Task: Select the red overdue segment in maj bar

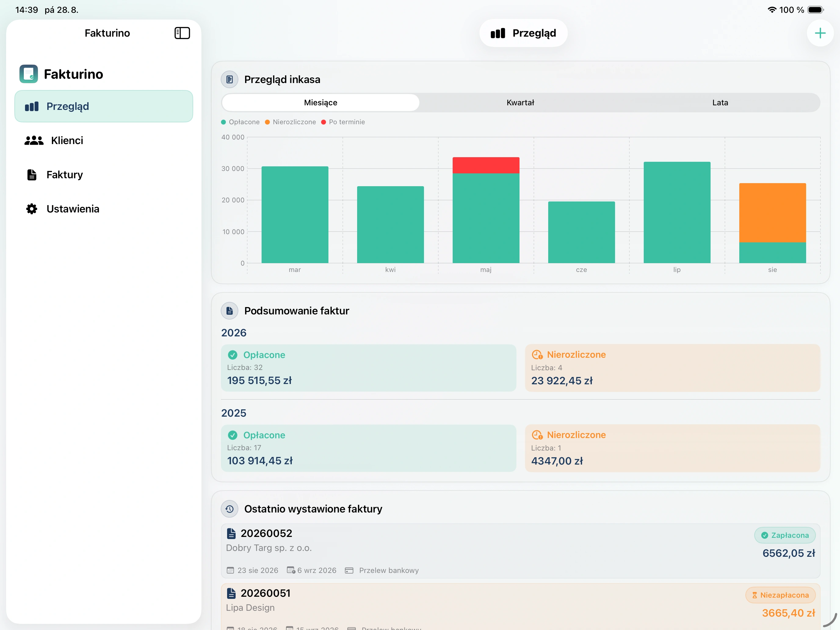Action: click(x=486, y=165)
